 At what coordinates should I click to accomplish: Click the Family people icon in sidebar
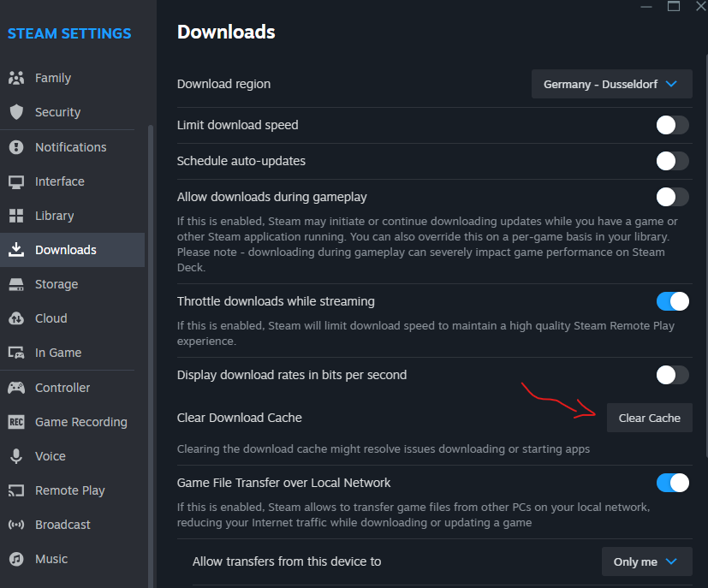16,78
